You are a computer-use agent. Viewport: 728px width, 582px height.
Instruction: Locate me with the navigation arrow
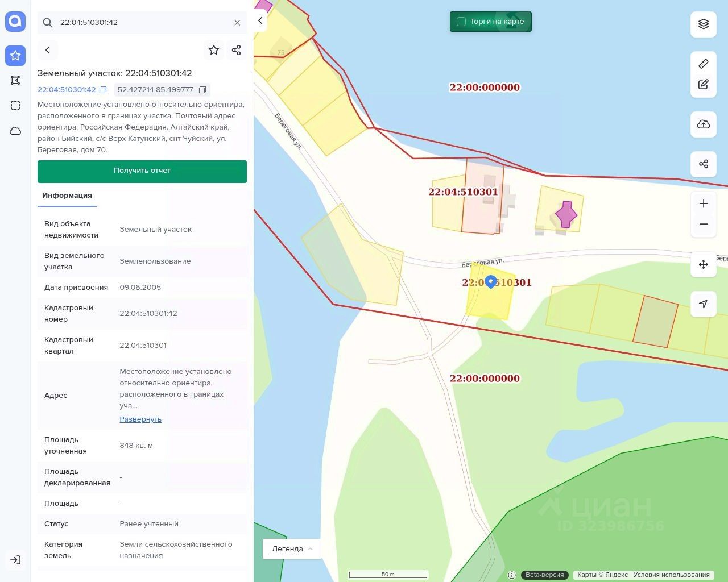(704, 304)
